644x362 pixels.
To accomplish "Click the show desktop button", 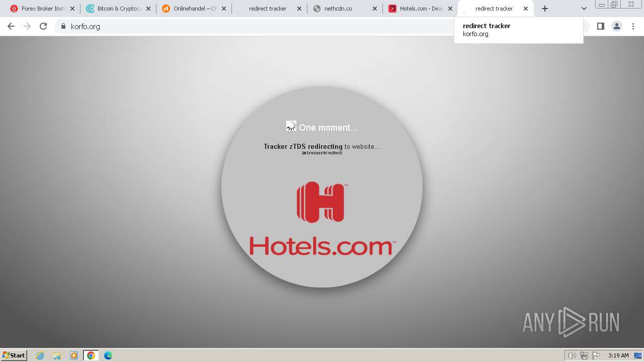I will pos(638,355).
